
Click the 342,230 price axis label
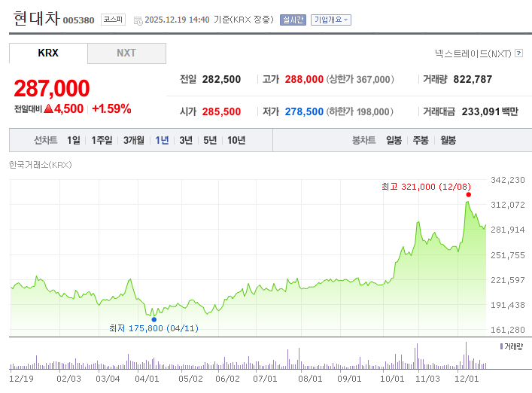pos(508,180)
